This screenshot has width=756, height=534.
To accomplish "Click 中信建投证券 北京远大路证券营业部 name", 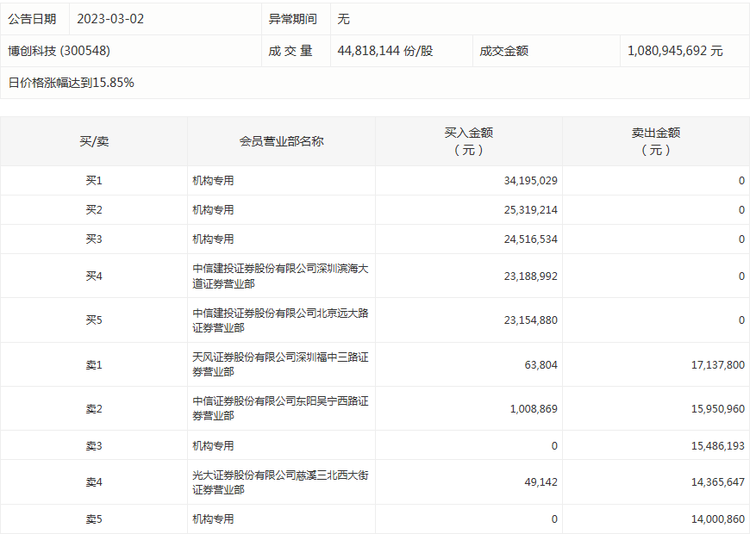I will point(281,320).
